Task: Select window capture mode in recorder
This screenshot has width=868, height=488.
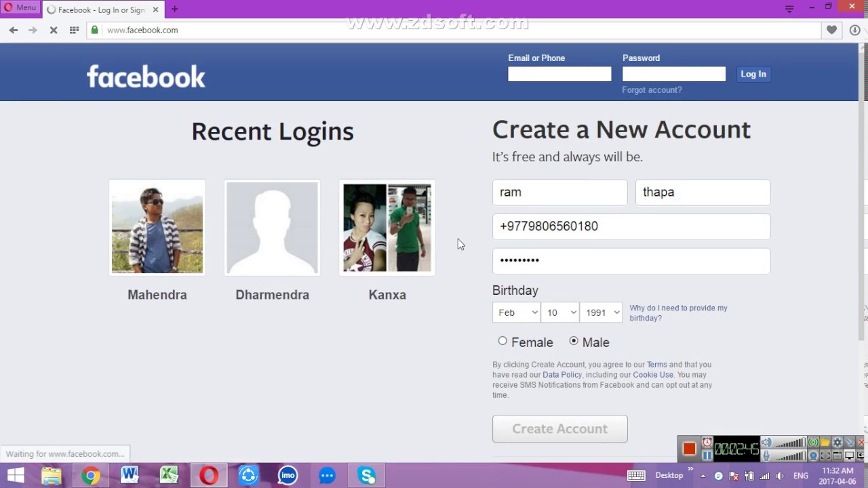Action: pyautogui.click(x=837, y=455)
